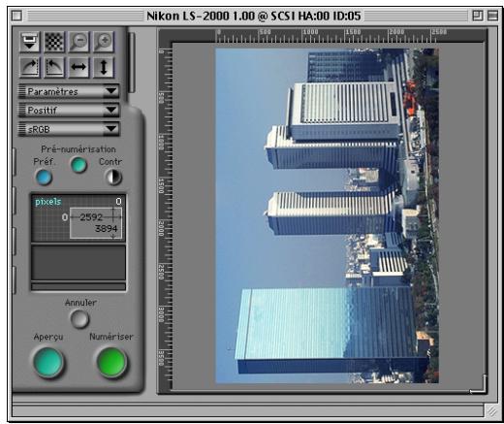This screenshot has height=424, width=504.
Task: Rotate preview clockwise with curved arrow icon
Action: (x=29, y=67)
